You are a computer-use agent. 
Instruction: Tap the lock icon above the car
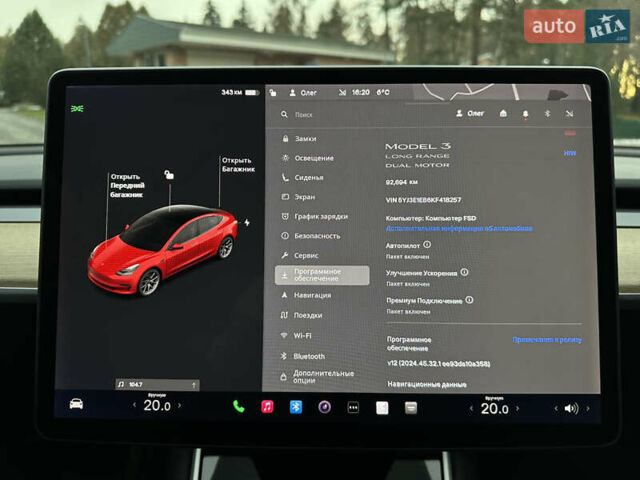(x=169, y=175)
